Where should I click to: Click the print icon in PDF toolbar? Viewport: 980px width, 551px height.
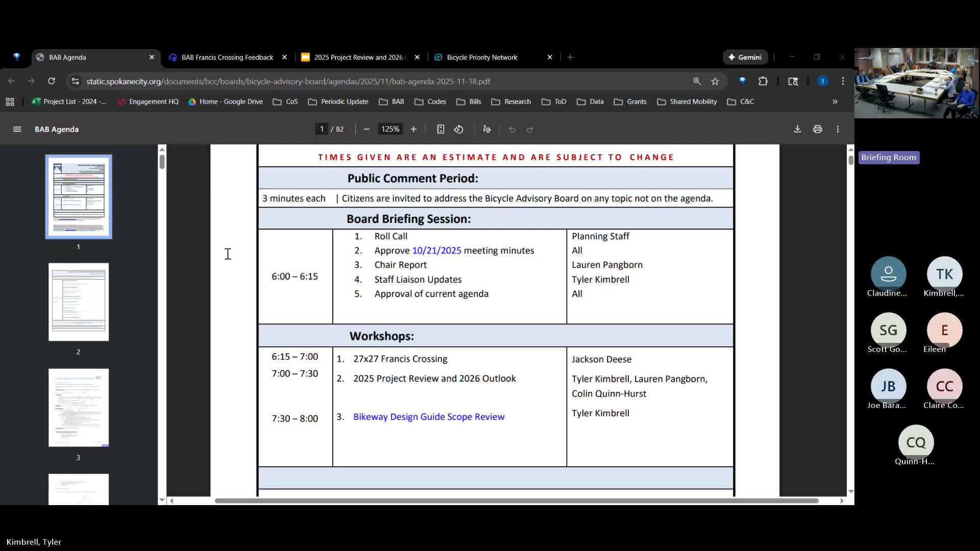[x=817, y=129]
